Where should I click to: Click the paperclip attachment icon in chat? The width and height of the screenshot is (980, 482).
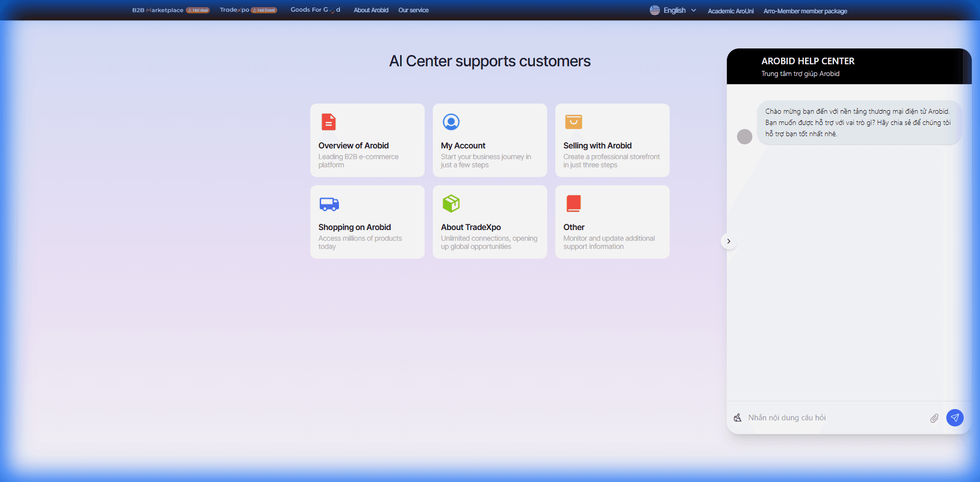tap(934, 418)
